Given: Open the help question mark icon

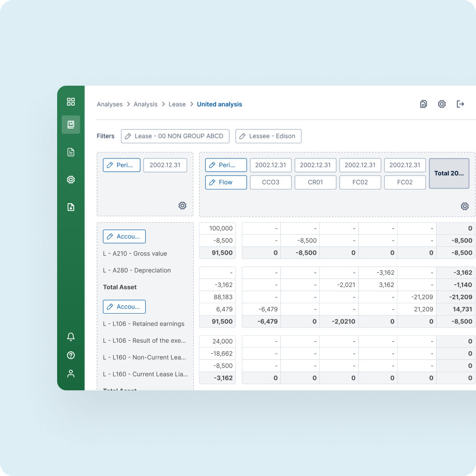Looking at the screenshot, I should [71, 355].
